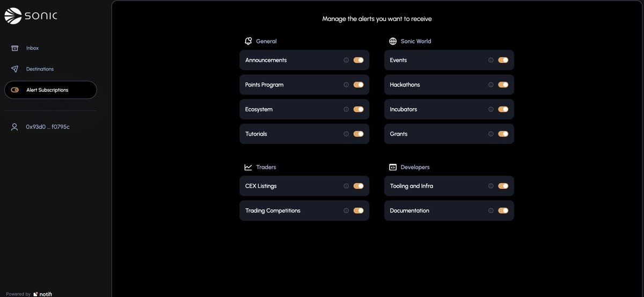
Task: Click info icon beside Announcements
Action: (x=346, y=60)
